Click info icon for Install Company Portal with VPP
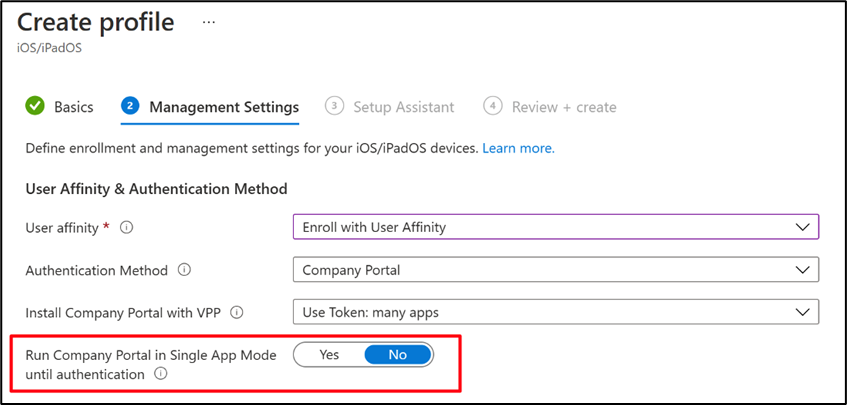The image size is (847, 405). pos(237,312)
